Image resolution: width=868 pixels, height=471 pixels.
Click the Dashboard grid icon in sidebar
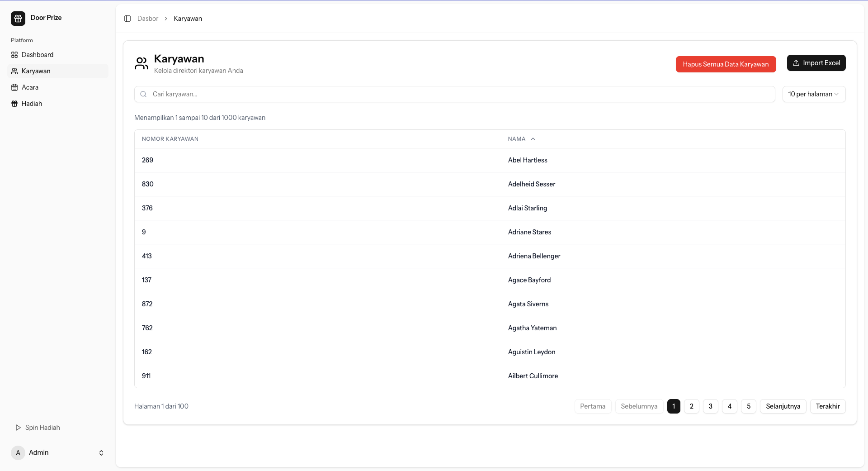coord(14,55)
